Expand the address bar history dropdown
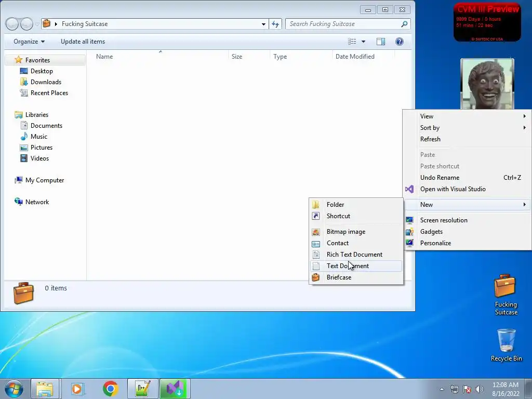Image resolution: width=532 pixels, height=399 pixels. (x=263, y=24)
